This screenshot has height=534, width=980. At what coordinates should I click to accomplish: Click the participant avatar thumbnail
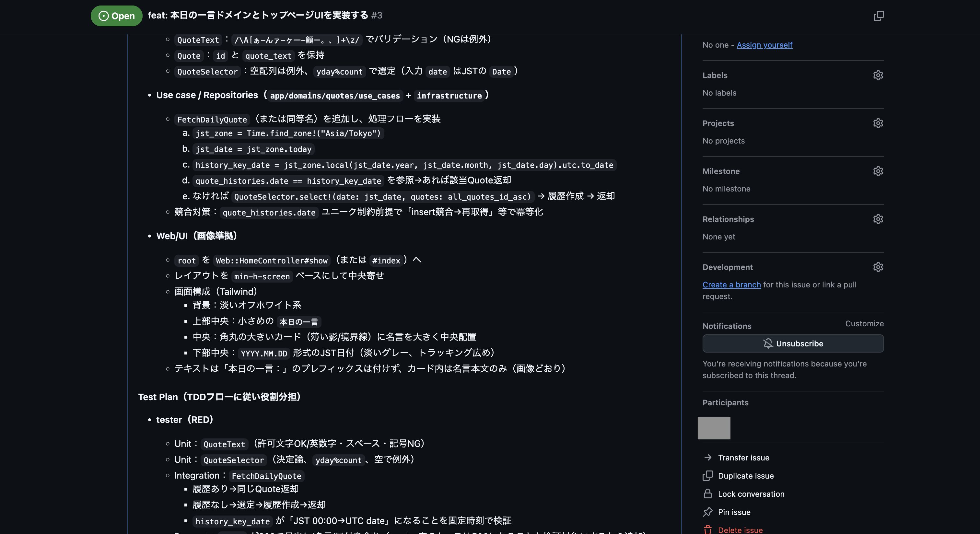pyautogui.click(x=714, y=428)
